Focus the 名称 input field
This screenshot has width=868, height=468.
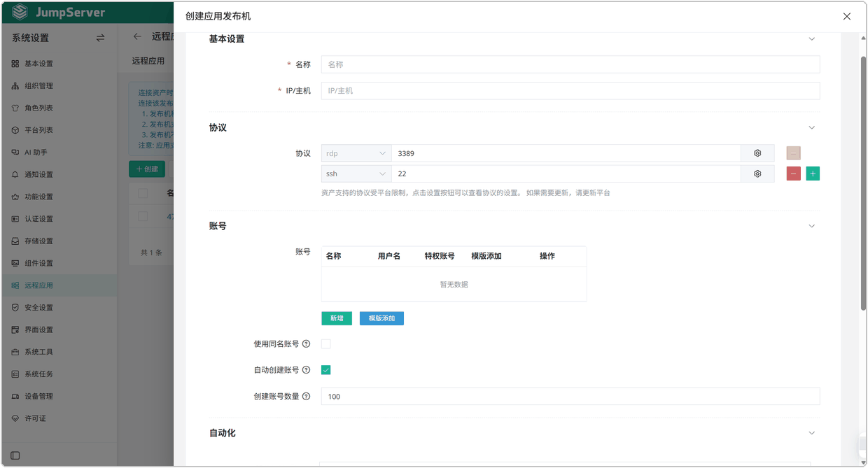click(x=570, y=64)
